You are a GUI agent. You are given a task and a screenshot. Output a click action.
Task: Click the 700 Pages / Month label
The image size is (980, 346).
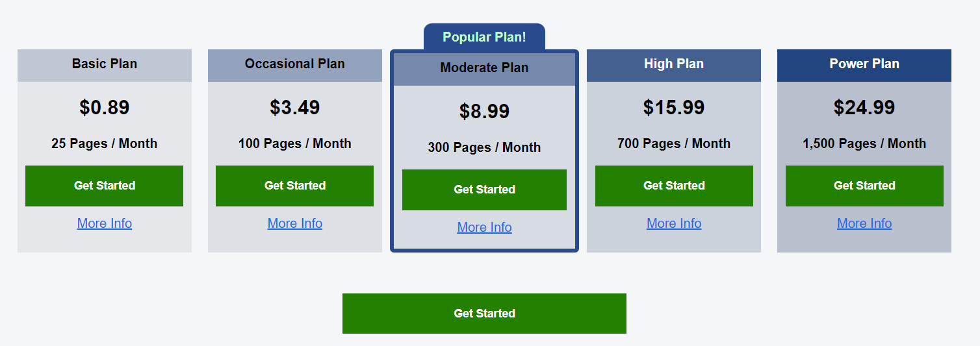point(674,143)
